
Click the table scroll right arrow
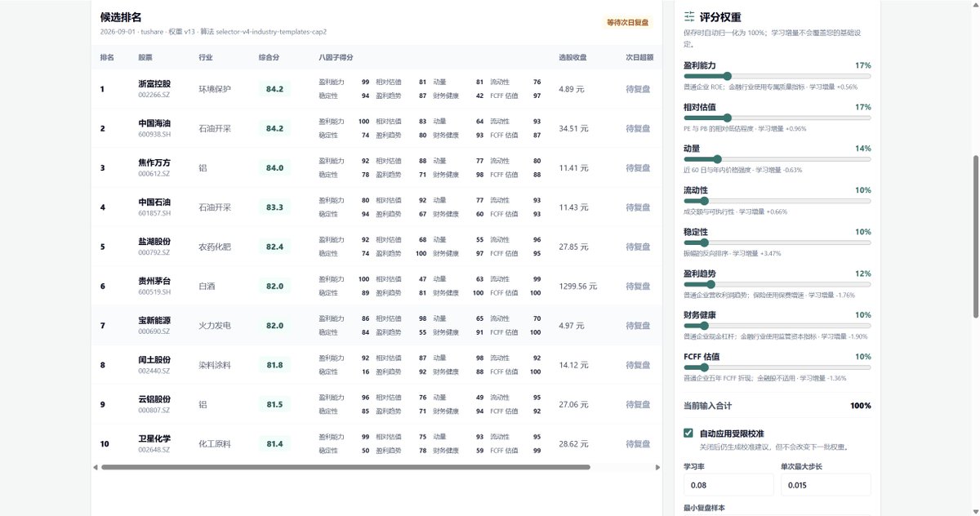(658, 467)
